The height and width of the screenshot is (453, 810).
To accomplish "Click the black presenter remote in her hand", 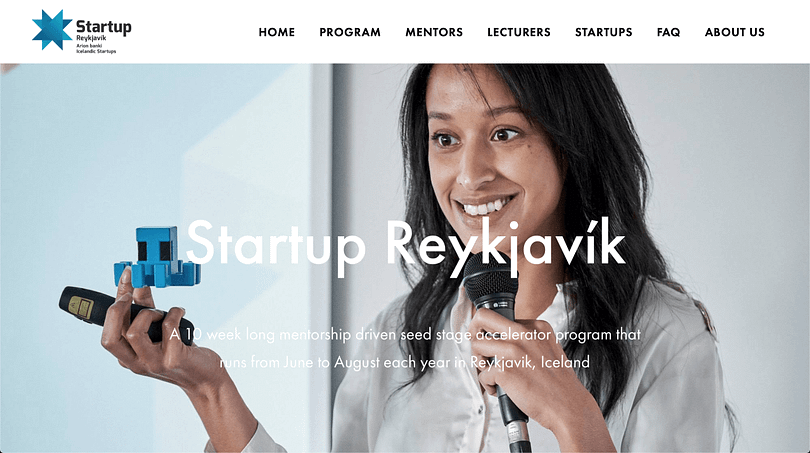I will click(x=121, y=315).
